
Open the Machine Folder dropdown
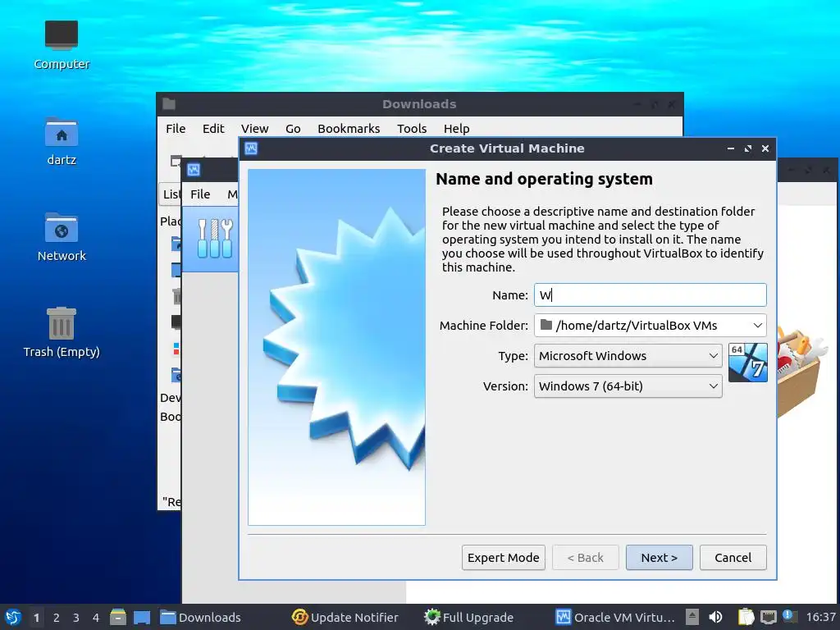point(650,325)
